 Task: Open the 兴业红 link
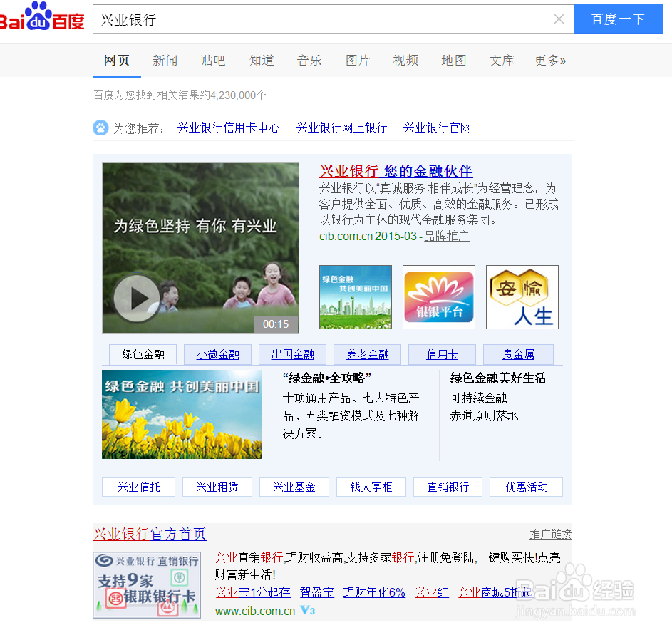pyautogui.click(x=432, y=592)
